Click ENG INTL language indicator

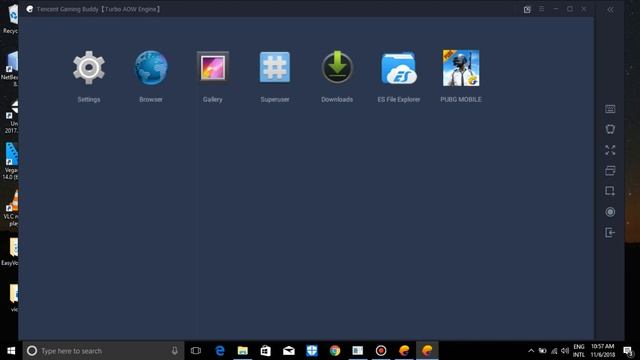coord(579,351)
